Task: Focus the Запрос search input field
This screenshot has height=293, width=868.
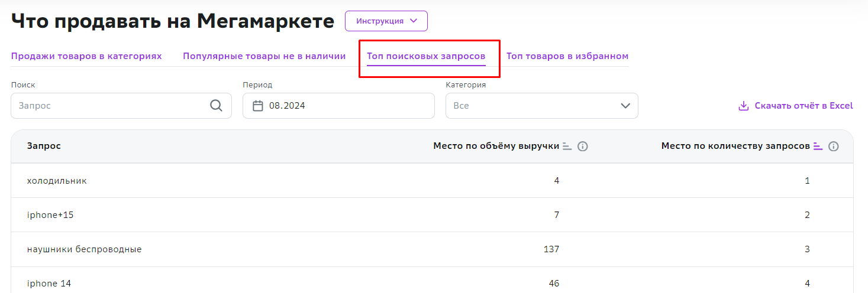Action: click(x=121, y=106)
